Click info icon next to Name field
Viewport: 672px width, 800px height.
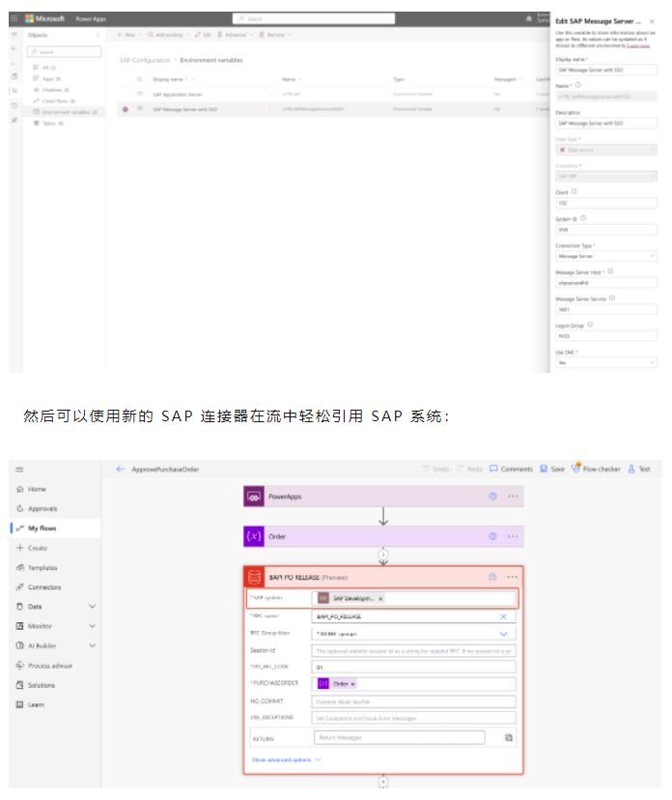tap(577, 85)
